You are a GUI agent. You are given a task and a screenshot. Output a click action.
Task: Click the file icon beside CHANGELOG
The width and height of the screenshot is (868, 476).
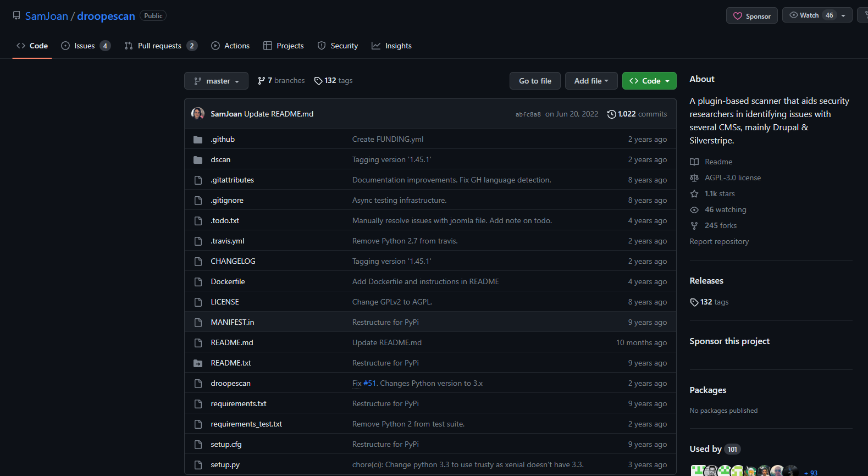tap(198, 262)
